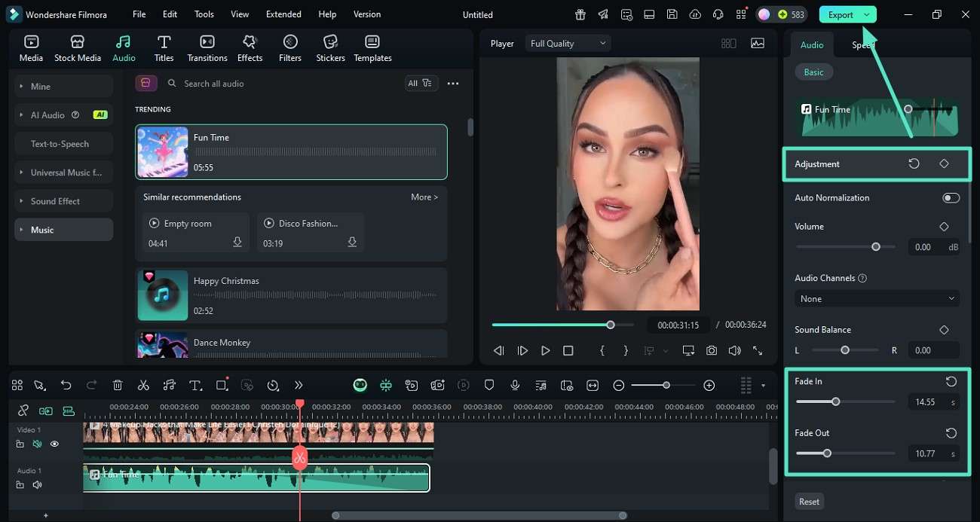
Task: Click the camera snapshot icon
Action: coord(712,350)
